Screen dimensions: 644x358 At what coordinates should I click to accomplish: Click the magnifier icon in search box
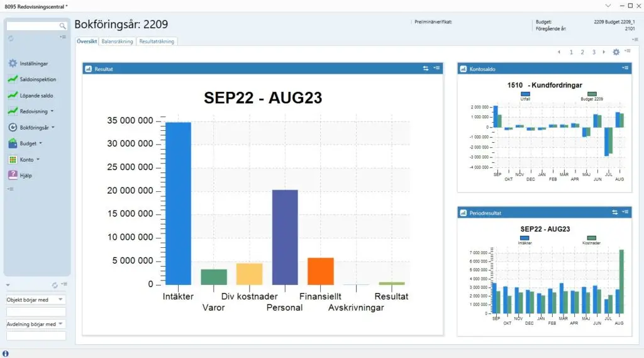[62, 26]
